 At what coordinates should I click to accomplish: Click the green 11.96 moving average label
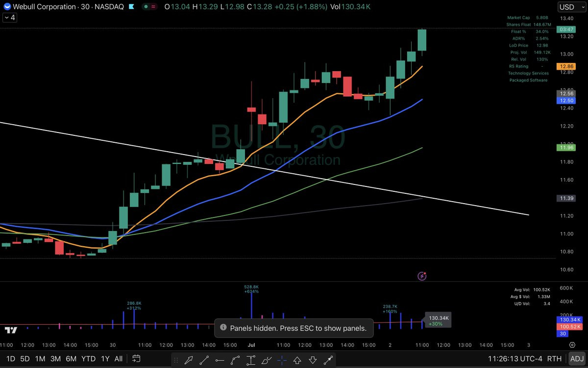coord(565,147)
